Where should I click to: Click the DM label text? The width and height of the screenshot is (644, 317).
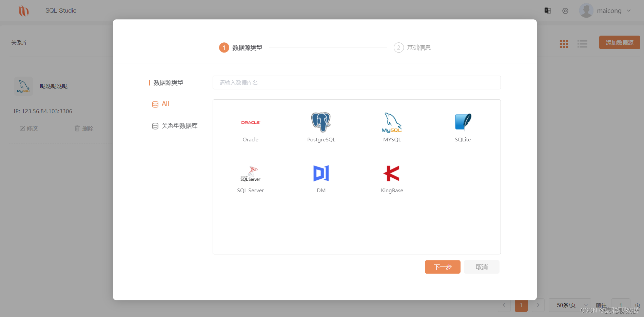click(x=321, y=191)
